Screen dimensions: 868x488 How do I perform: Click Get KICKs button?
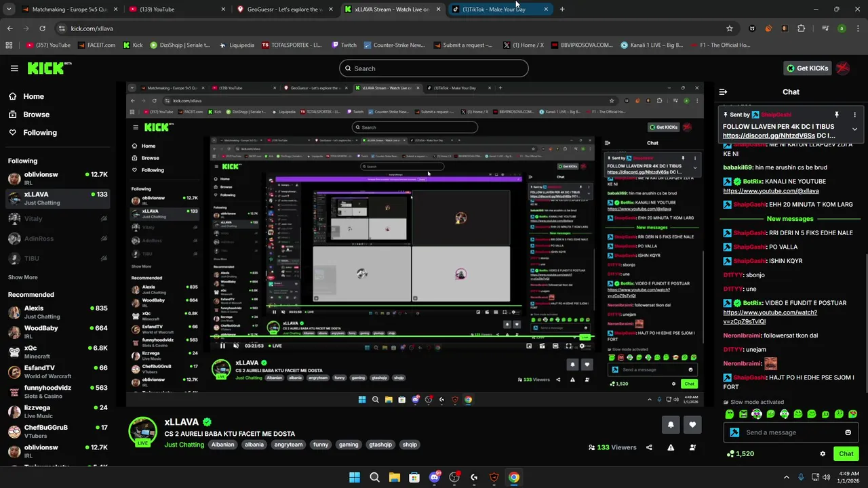(x=807, y=68)
